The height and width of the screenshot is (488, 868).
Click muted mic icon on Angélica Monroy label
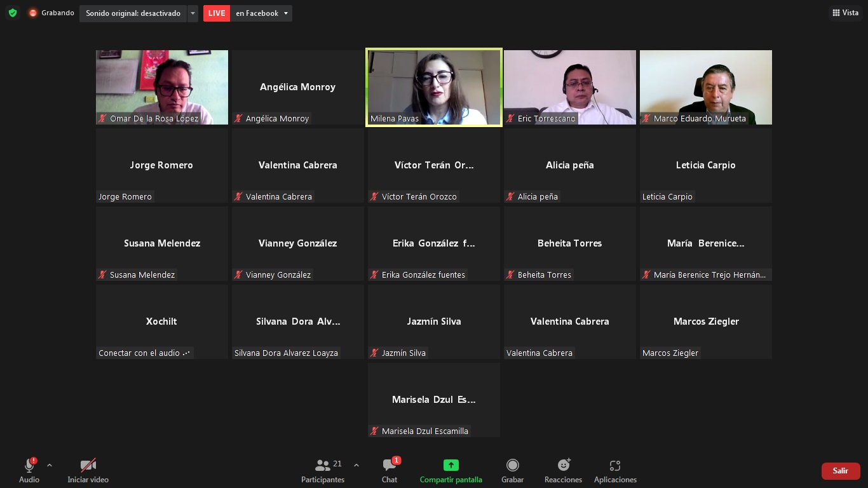(238, 118)
